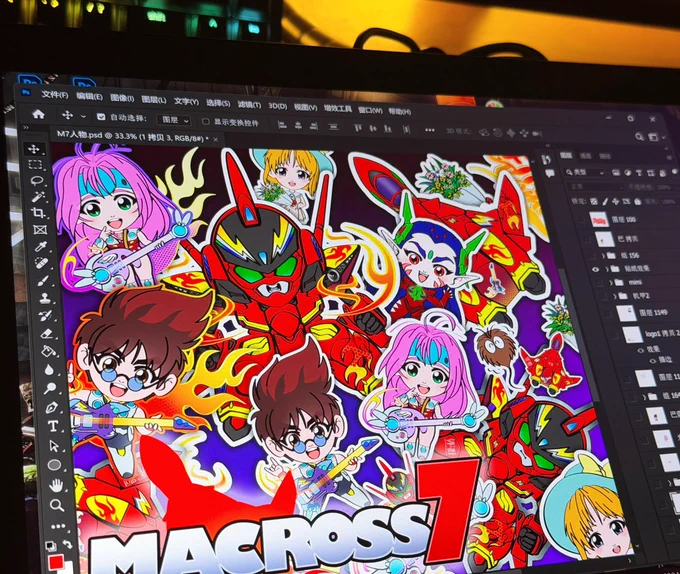Filter layers by type layer icon

(x=639, y=173)
